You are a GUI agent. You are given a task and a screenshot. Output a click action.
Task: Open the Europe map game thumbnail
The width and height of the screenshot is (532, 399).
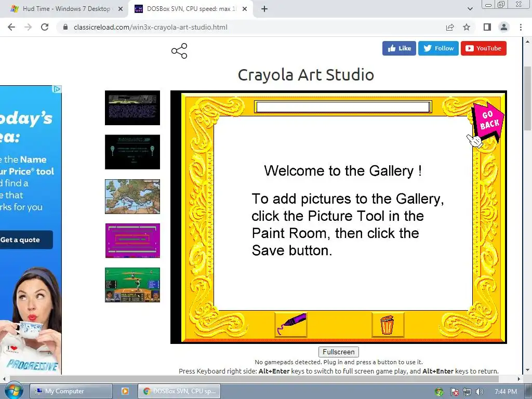(x=132, y=196)
